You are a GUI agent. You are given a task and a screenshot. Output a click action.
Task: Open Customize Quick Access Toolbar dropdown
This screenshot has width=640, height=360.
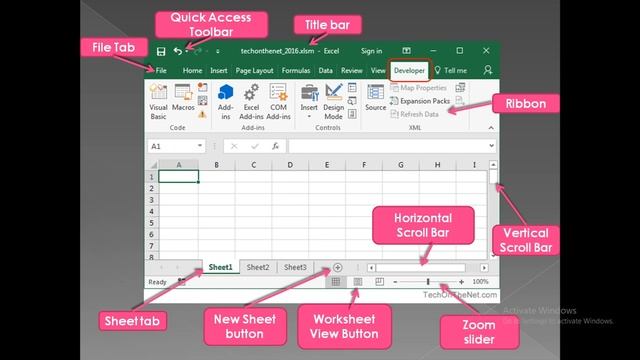click(x=218, y=51)
